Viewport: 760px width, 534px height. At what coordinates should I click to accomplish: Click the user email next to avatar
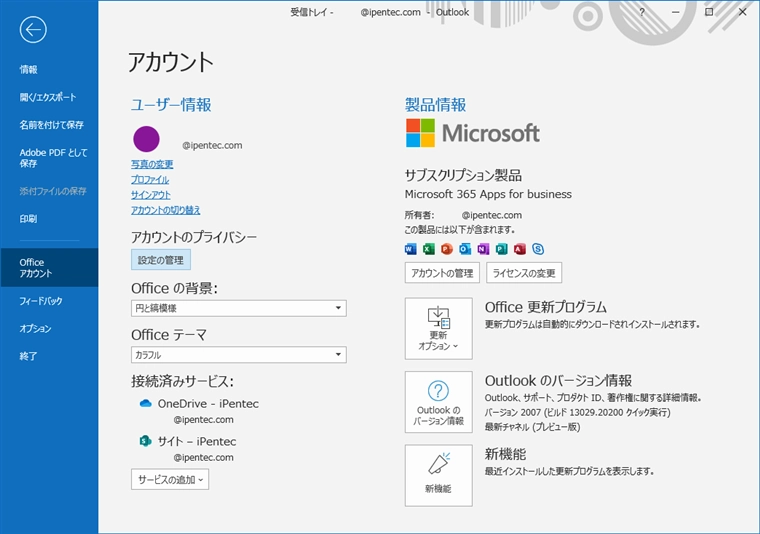click(212, 145)
